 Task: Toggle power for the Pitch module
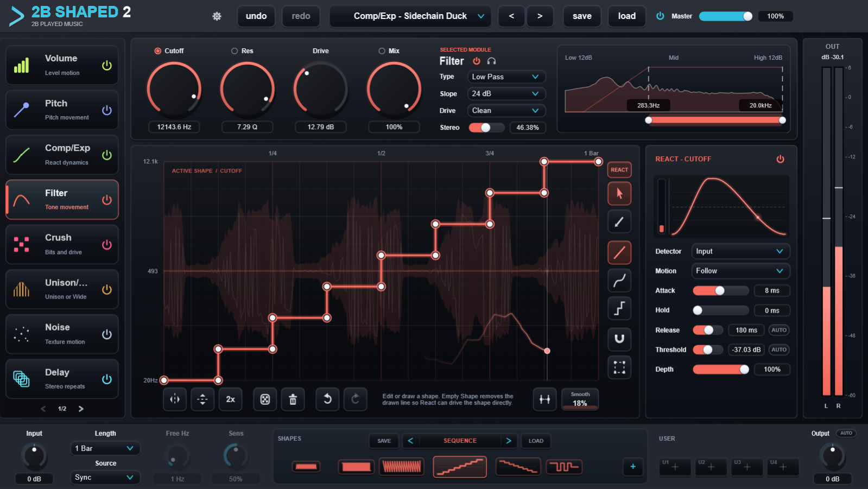click(107, 110)
